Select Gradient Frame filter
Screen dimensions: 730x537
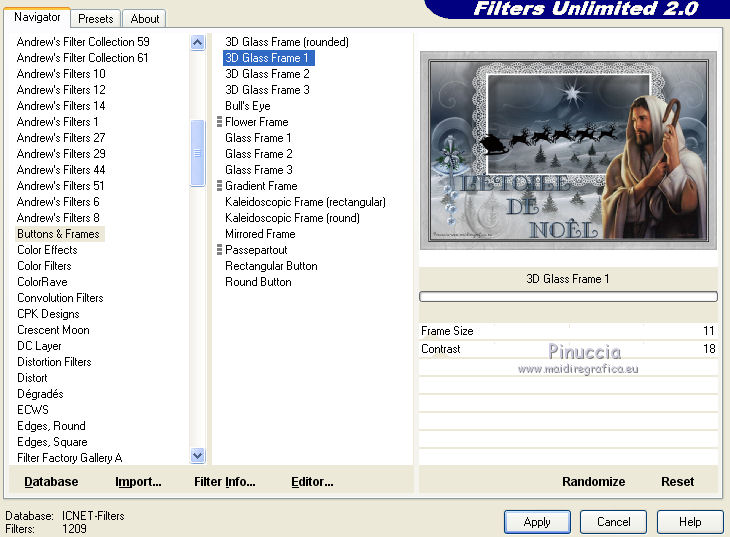[261, 186]
